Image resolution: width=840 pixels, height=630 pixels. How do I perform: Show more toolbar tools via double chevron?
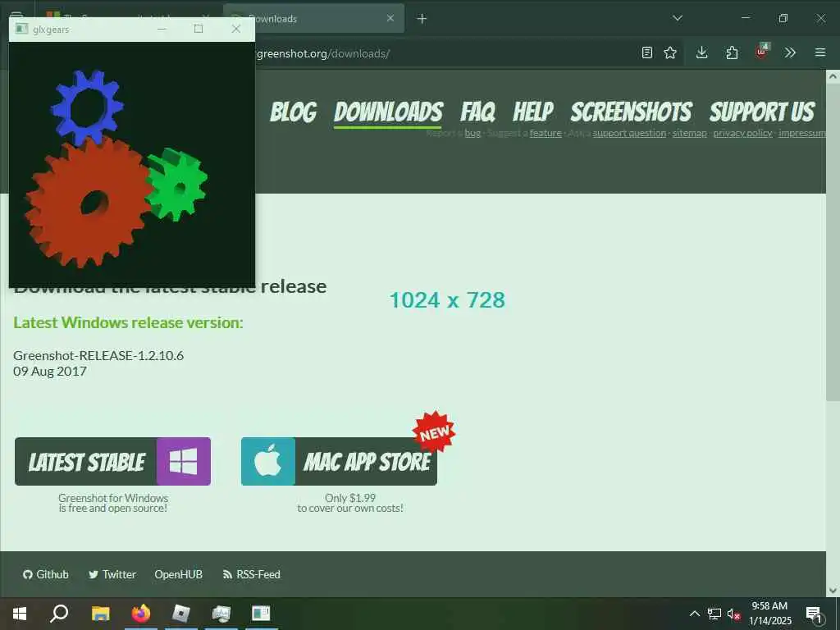pos(790,52)
